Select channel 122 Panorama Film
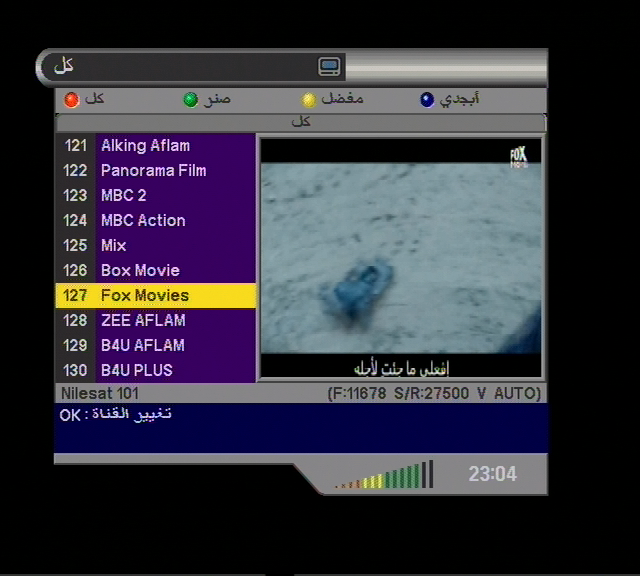This screenshot has width=640, height=576. point(156,171)
